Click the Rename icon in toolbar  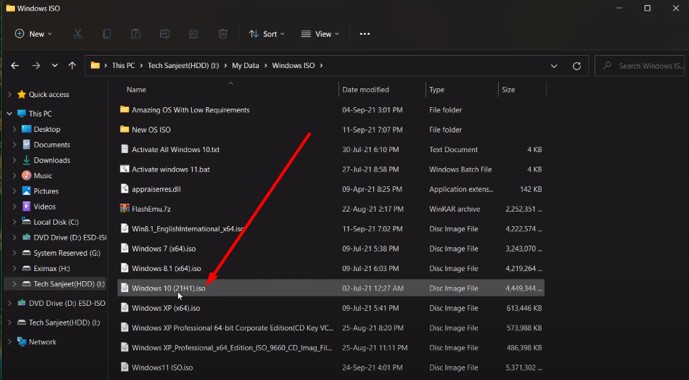coord(165,34)
